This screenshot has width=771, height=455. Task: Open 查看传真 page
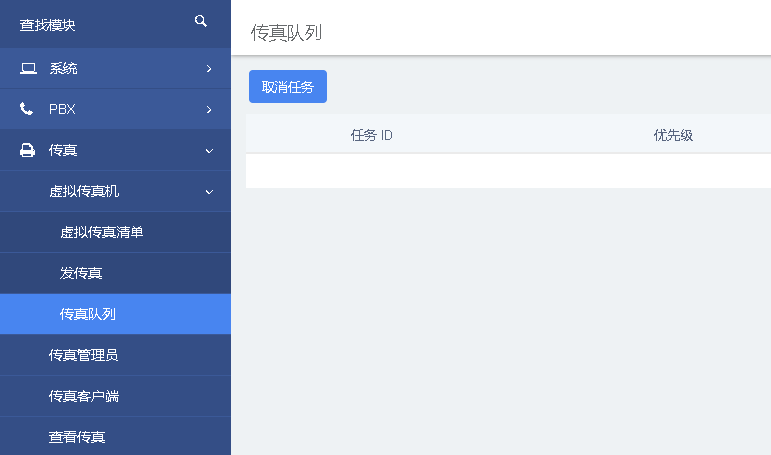[x=115, y=437]
